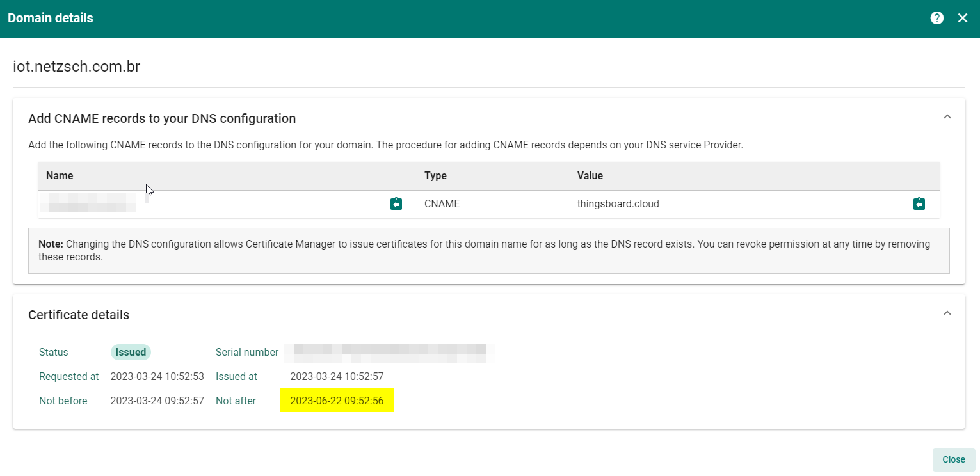Click the highlighted Not after expiration date
Viewport: 980px width, 476px height.
pos(337,401)
